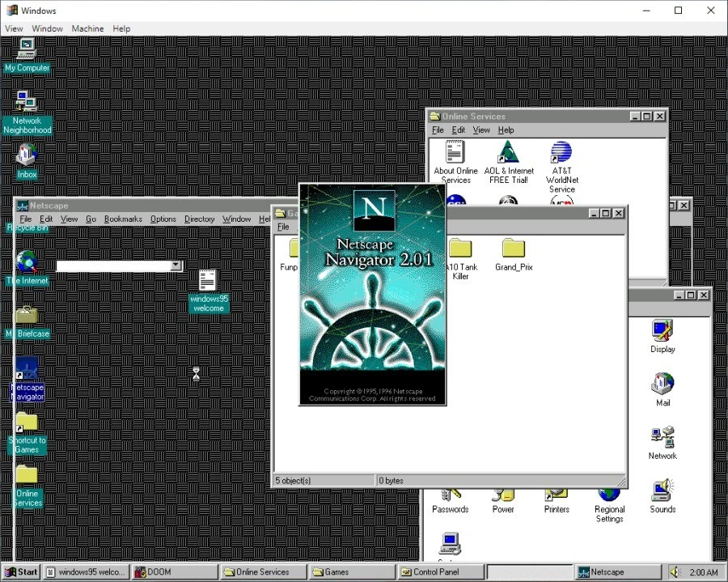Open The Internet desktop icon
The height and width of the screenshot is (582, 728).
(27, 263)
